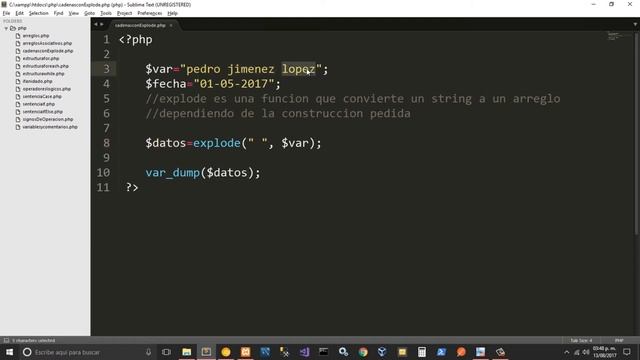This screenshot has height=360, width=640.
Task: Open the Tools menu
Action: point(106,13)
